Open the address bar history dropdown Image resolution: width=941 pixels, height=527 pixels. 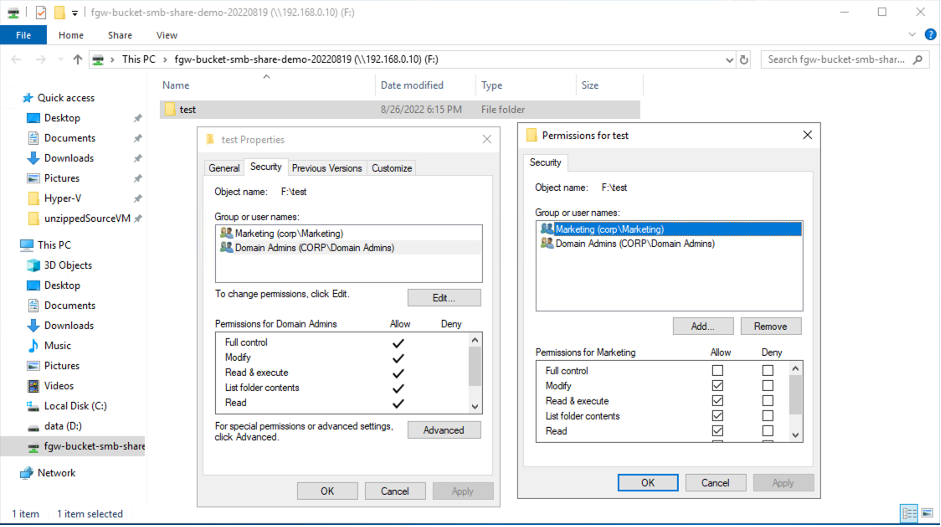pos(729,59)
